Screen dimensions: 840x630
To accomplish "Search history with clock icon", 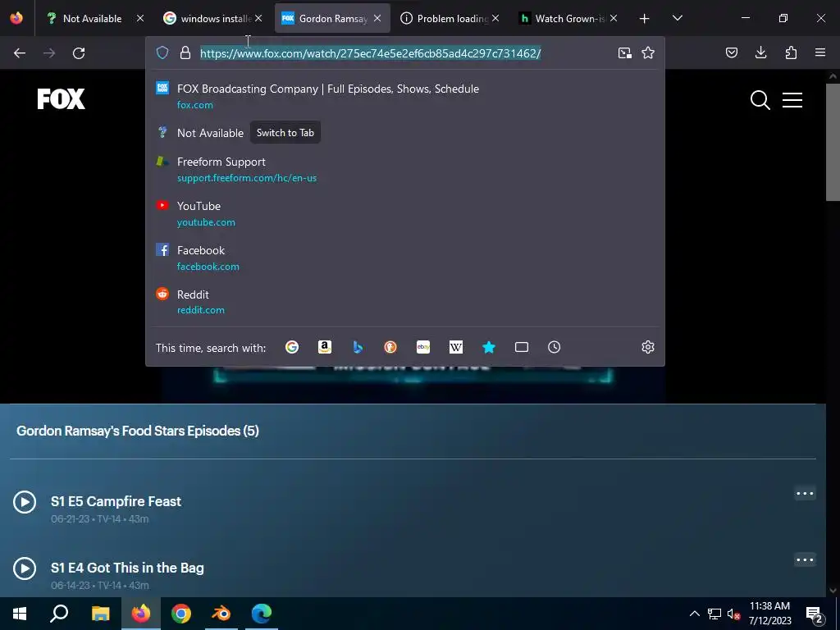I will point(554,347).
